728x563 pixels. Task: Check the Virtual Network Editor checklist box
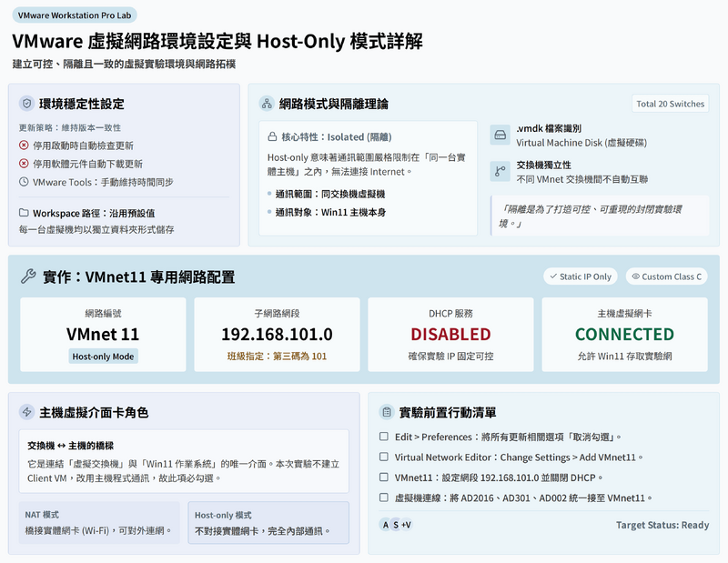384,457
